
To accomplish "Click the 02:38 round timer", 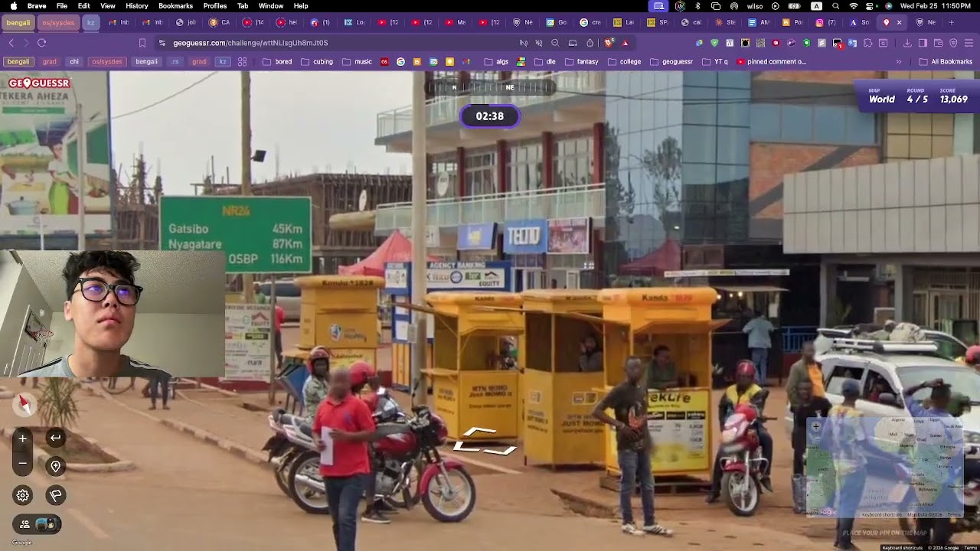I will pyautogui.click(x=490, y=116).
